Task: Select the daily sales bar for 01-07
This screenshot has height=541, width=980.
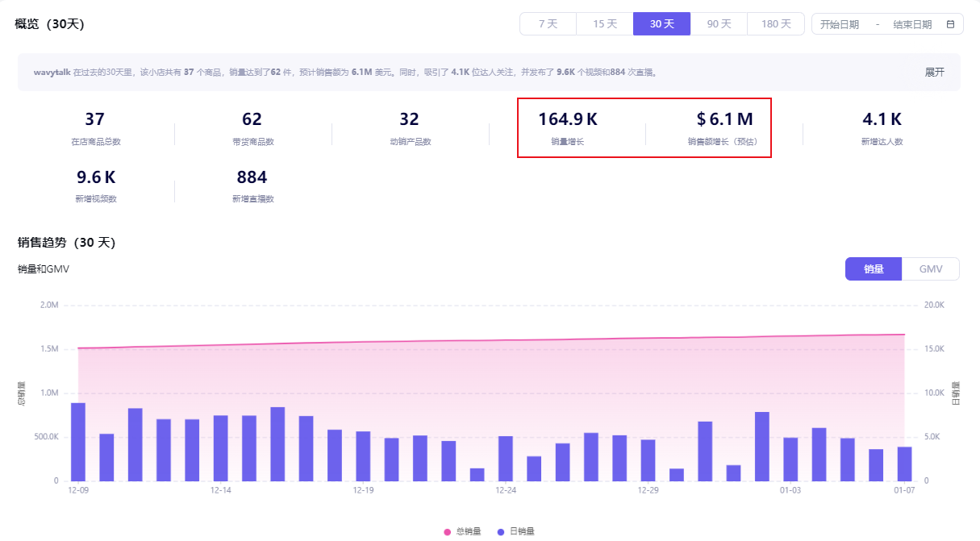Action: (904, 464)
